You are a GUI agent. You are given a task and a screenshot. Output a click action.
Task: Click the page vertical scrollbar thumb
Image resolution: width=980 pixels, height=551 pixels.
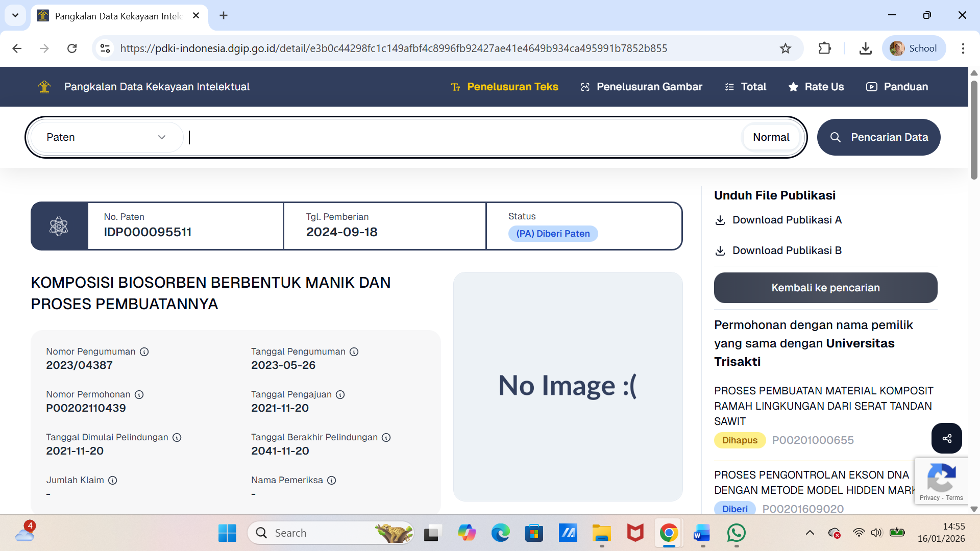pos(974,130)
